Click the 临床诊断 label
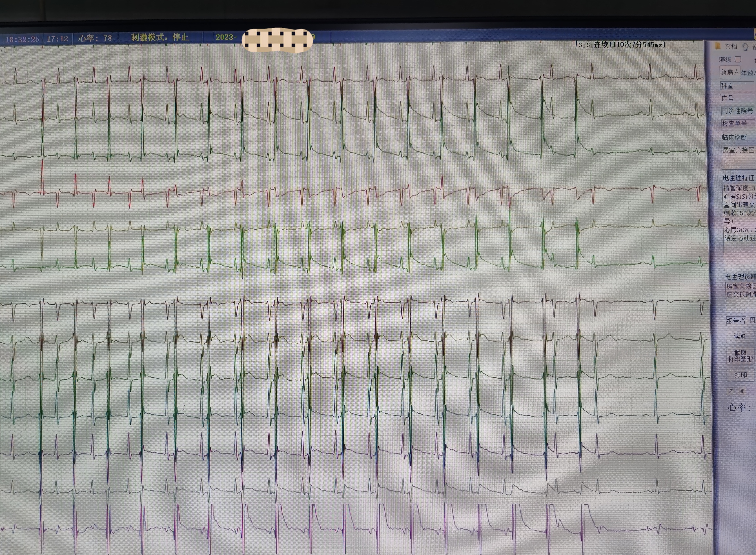 tap(734, 138)
